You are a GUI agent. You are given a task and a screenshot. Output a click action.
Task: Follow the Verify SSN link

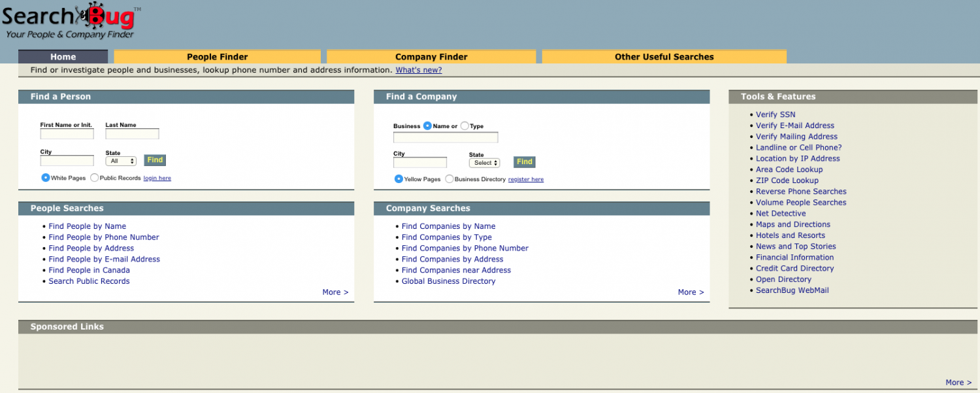[776, 114]
